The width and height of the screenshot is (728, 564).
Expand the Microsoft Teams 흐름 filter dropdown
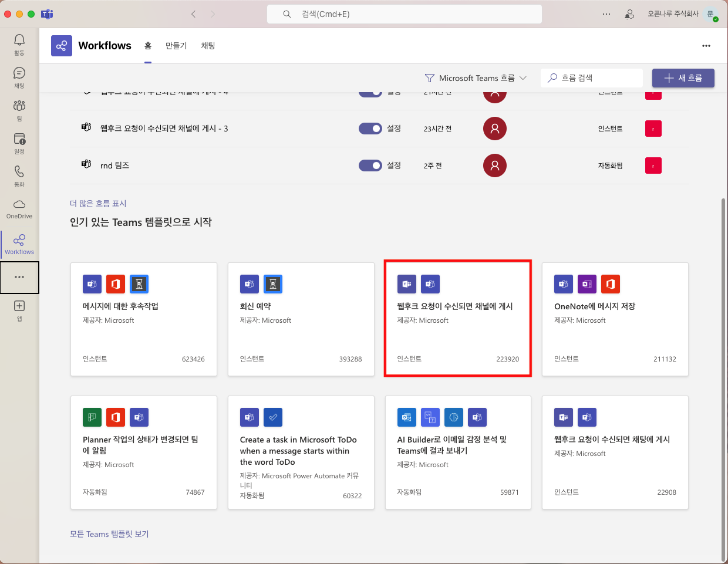click(476, 78)
